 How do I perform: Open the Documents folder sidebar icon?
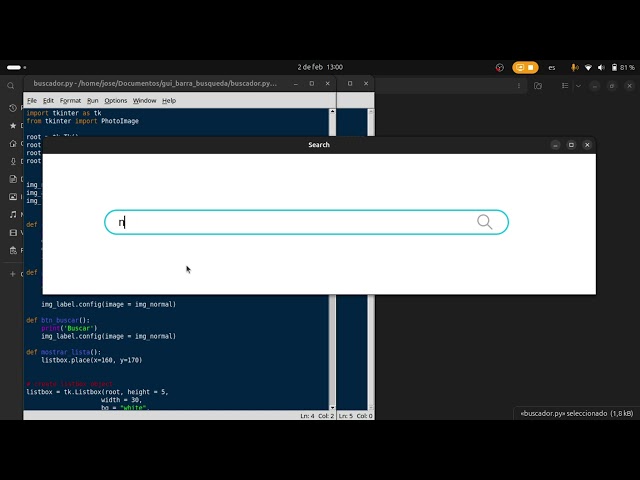tap(13, 179)
